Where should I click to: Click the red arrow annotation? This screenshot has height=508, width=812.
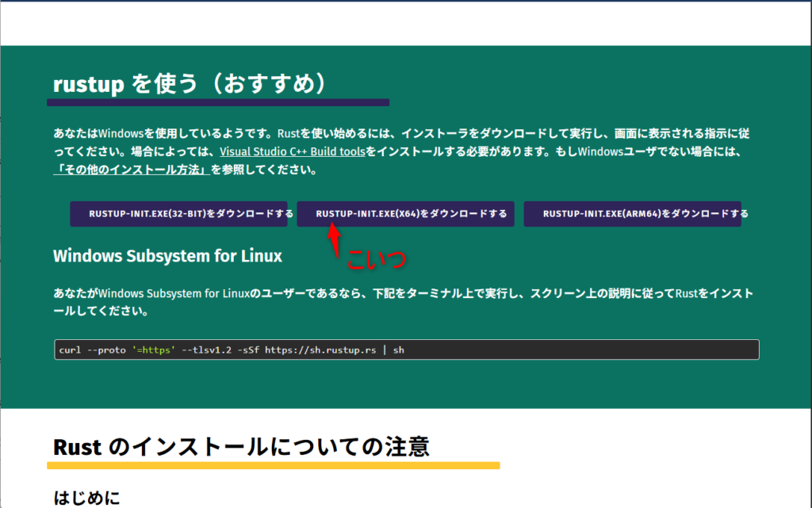click(x=335, y=239)
